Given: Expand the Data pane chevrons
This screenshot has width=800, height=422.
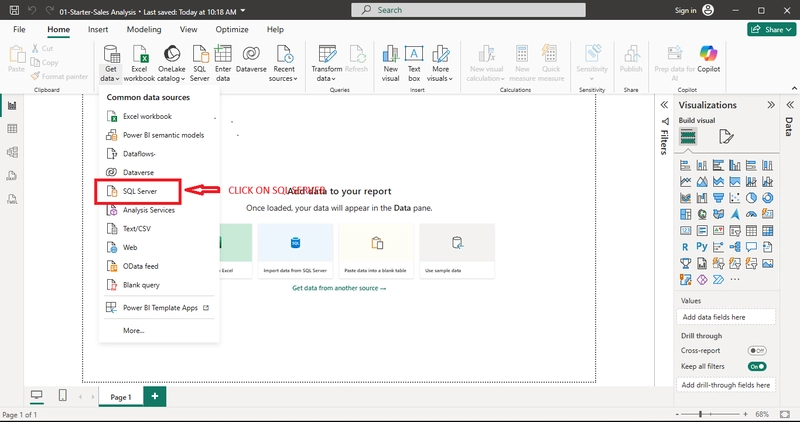Looking at the screenshot, I should 790,105.
